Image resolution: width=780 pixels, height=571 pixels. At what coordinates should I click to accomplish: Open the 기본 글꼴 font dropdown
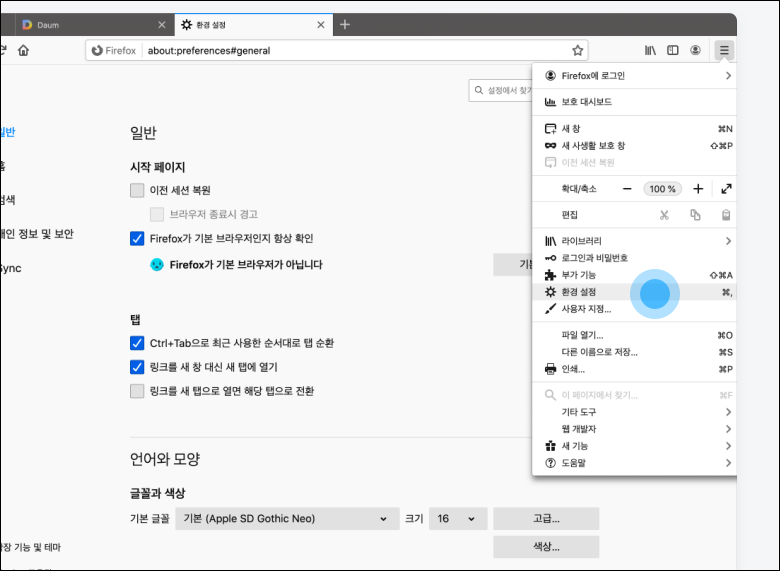287,519
